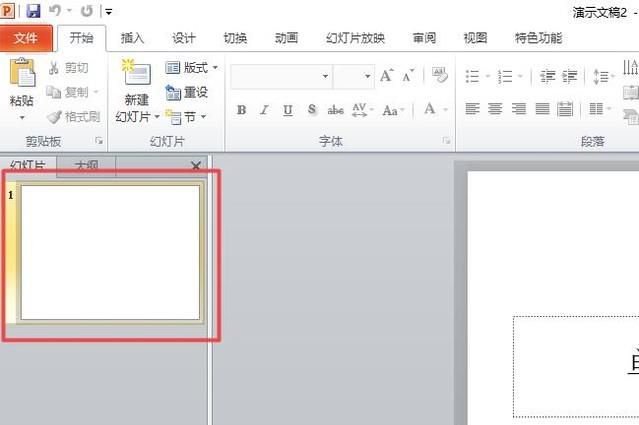Switch to the 视图 view tab

tap(475, 38)
